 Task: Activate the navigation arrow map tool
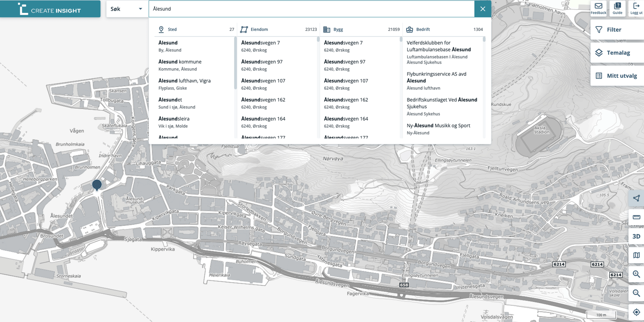click(636, 198)
